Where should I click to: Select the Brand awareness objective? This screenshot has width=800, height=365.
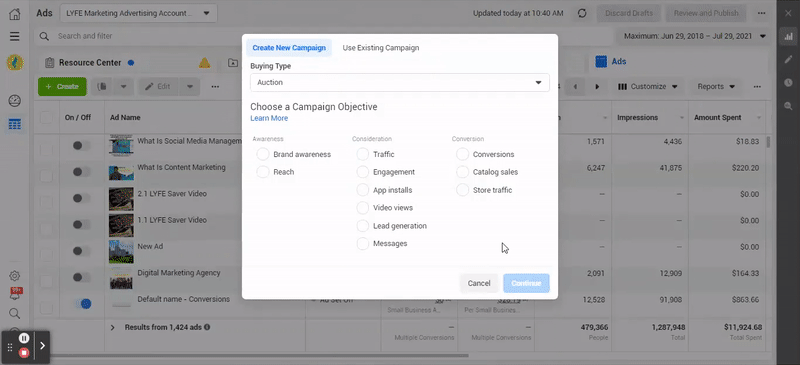click(263, 154)
